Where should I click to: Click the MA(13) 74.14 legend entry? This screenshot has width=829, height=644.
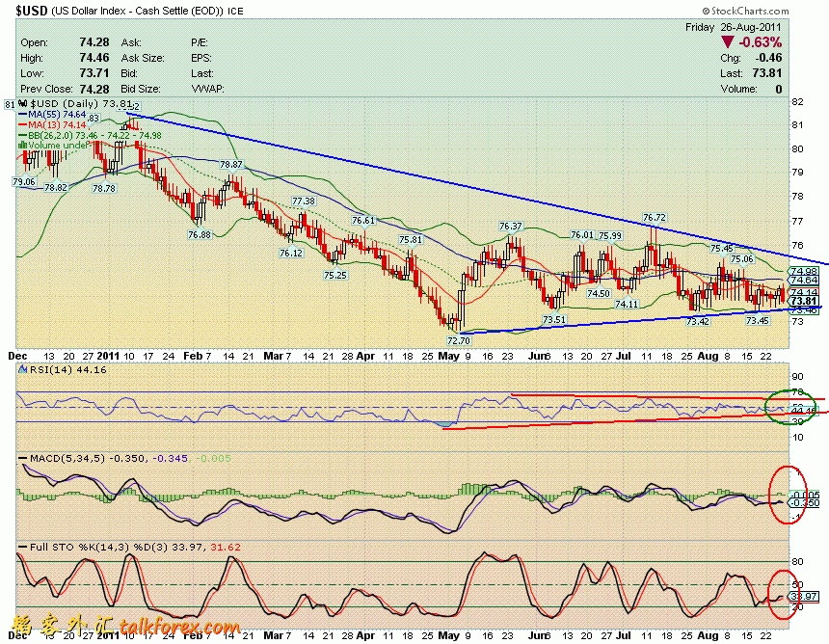point(57,124)
